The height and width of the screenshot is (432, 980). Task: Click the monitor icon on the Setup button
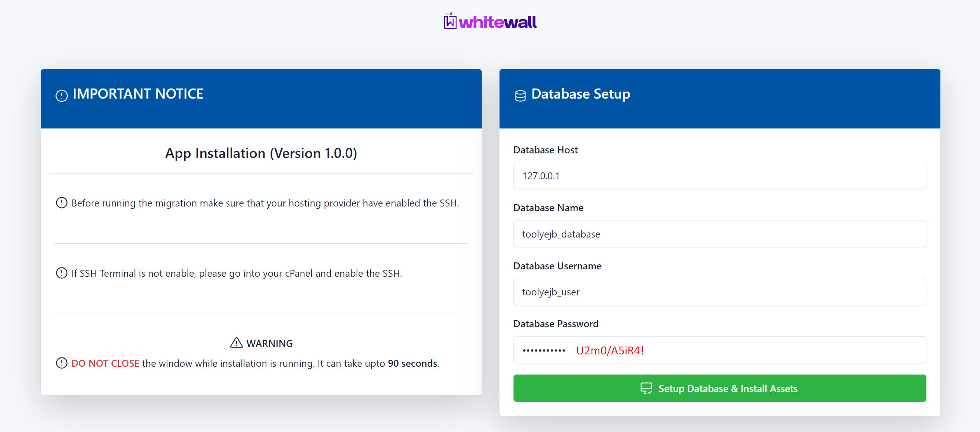click(x=646, y=388)
